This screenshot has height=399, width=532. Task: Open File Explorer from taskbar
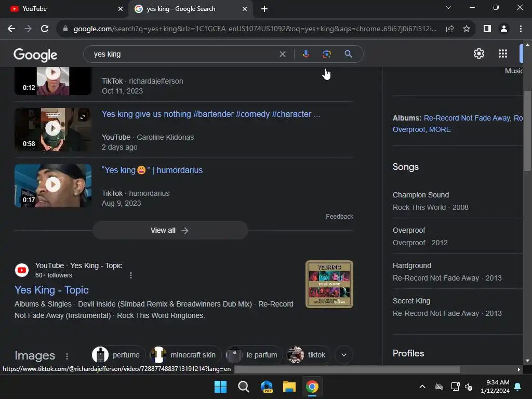coord(289,387)
